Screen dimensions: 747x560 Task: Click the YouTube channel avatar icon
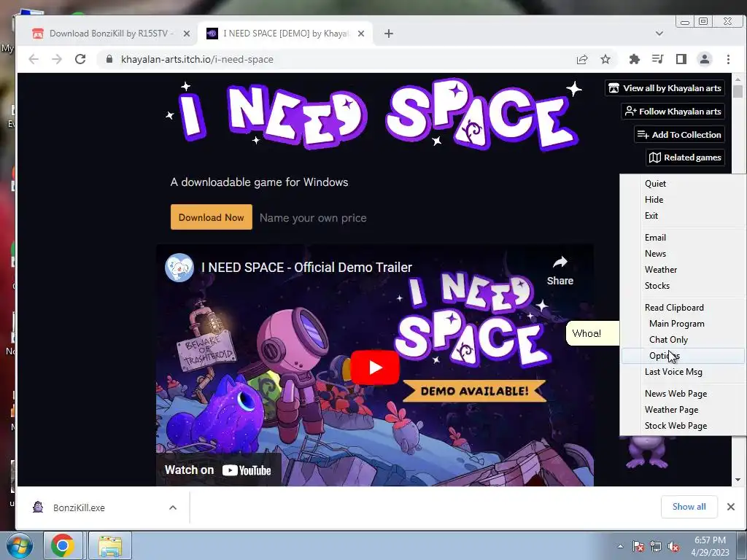[x=179, y=268]
